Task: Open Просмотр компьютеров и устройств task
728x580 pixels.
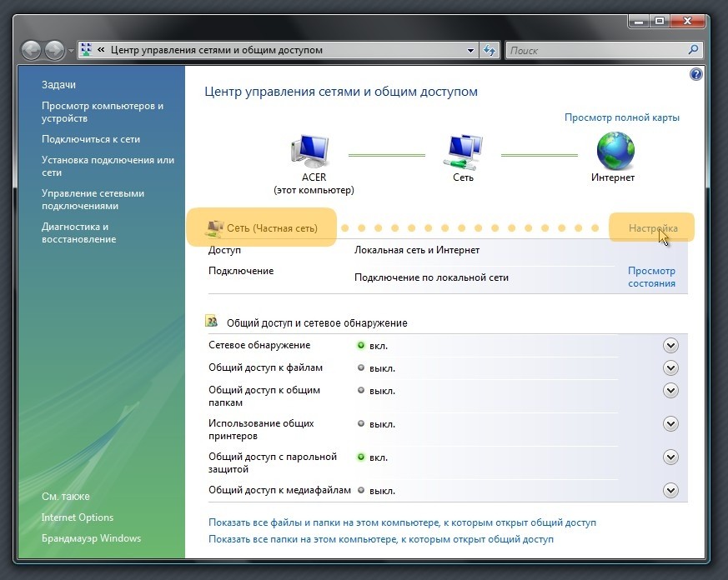Action: pyautogui.click(x=102, y=112)
